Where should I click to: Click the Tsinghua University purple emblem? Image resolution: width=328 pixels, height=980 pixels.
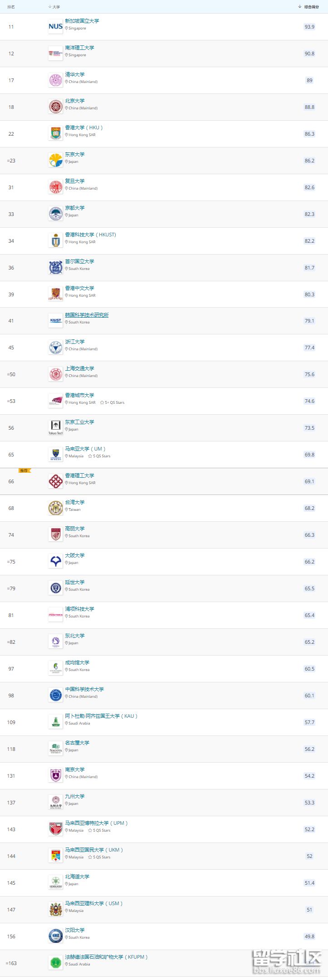pyautogui.click(x=56, y=80)
